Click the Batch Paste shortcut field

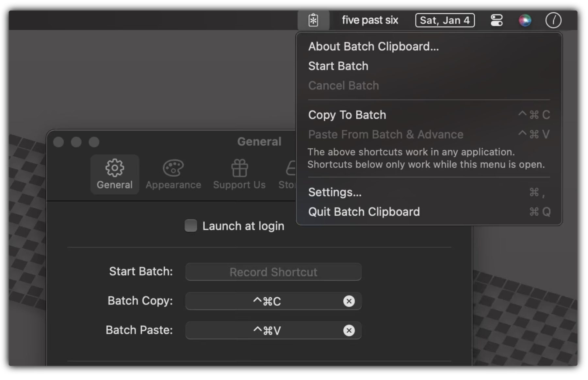pyautogui.click(x=267, y=330)
